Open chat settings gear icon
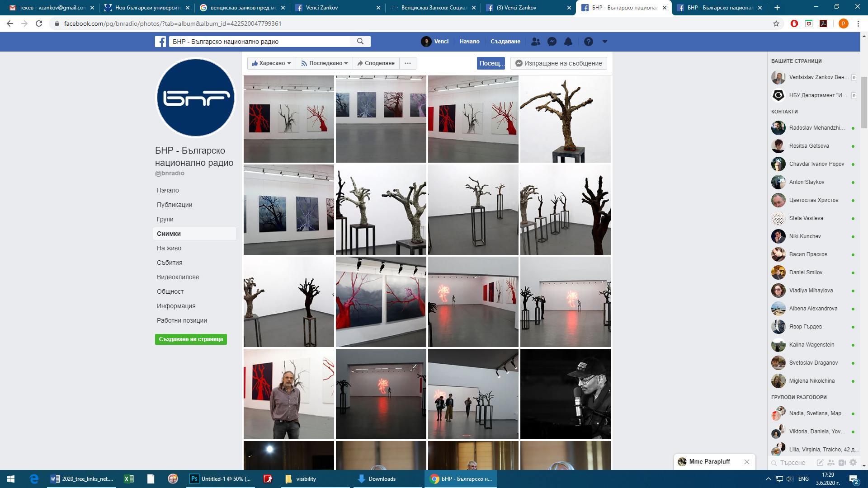 (x=853, y=463)
